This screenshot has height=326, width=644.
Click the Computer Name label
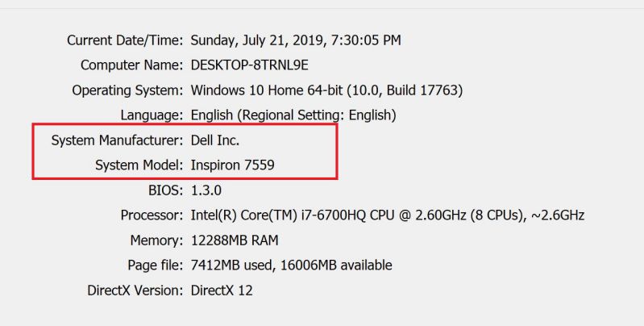[x=132, y=65]
